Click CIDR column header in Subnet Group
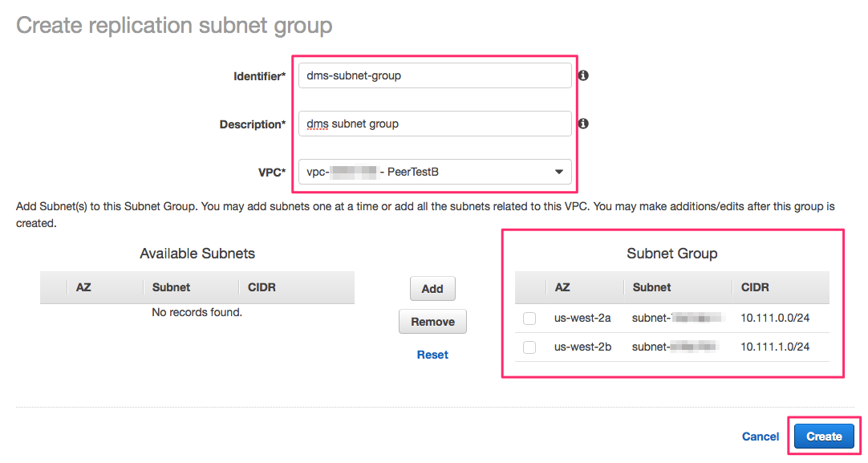 [755, 287]
